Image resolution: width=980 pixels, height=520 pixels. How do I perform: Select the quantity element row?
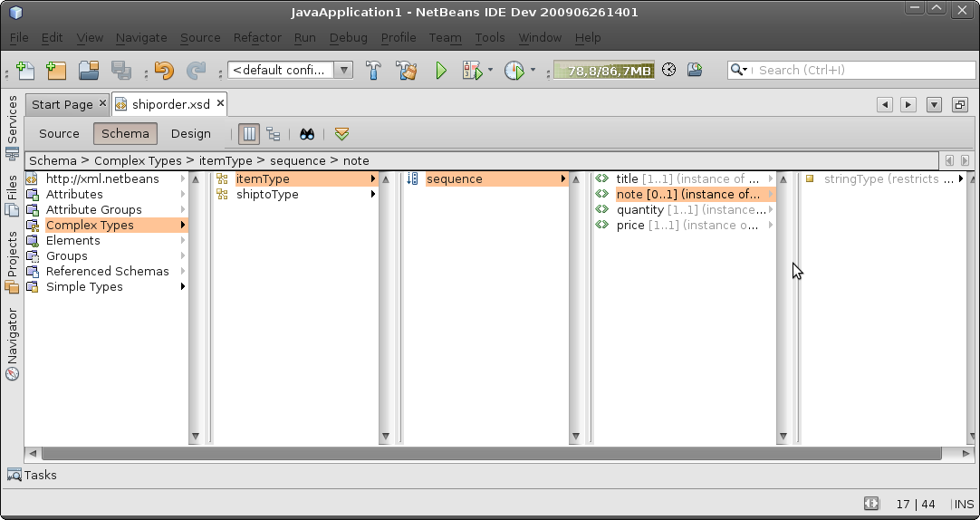click(685, 210)
